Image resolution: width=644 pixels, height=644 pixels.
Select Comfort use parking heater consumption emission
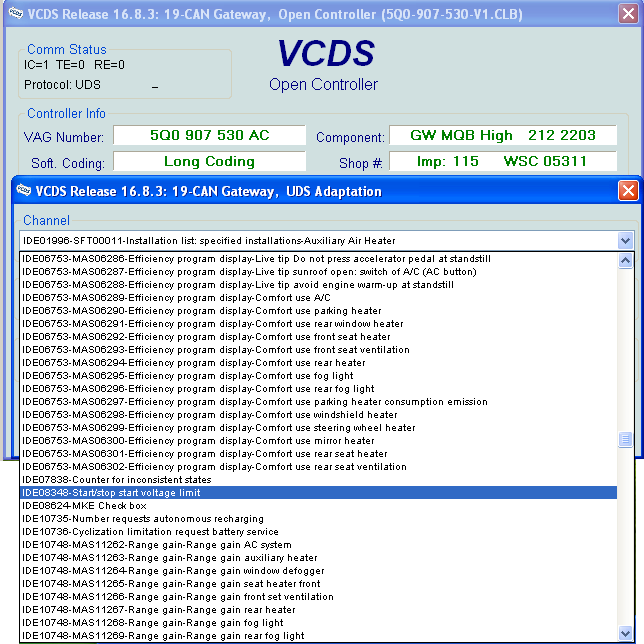tap(318, 402)
